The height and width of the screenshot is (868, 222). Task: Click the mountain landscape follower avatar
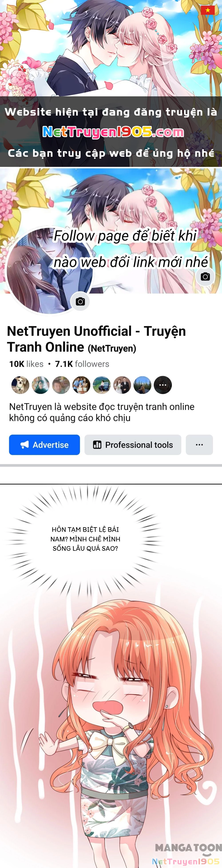tap(142, 385)
